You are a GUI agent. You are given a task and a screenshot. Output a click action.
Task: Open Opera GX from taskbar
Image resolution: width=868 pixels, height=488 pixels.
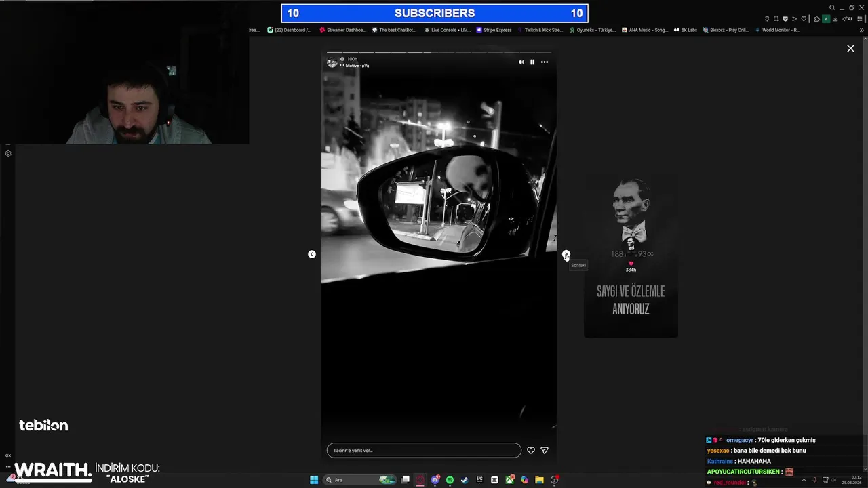tap(420, 480)
